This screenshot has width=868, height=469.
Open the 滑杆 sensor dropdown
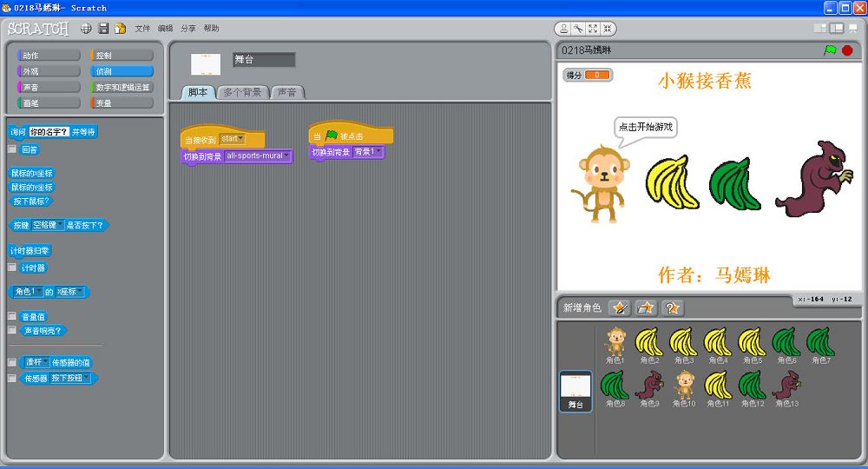(x=36, y=362)
